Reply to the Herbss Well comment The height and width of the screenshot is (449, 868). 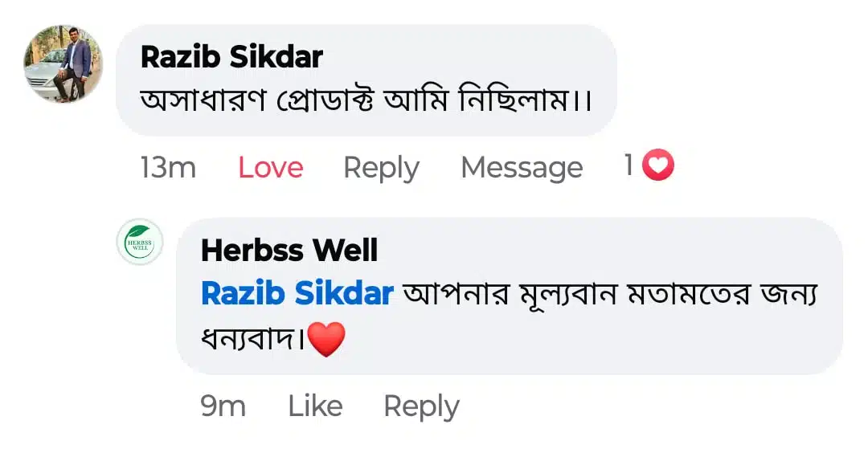[x=421, y=407]
